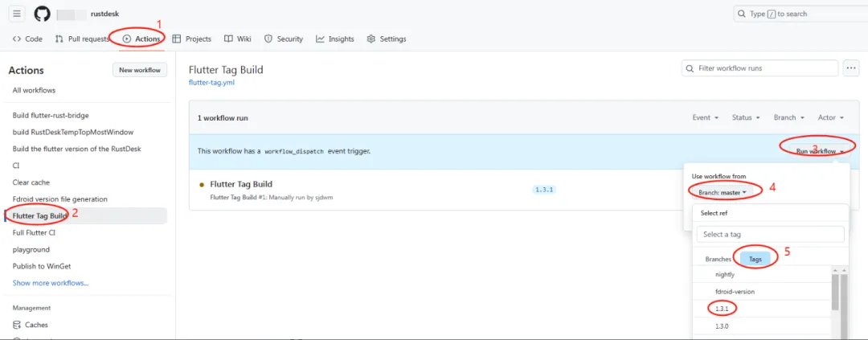Switch to the Code tab

(x=27, y=39)
